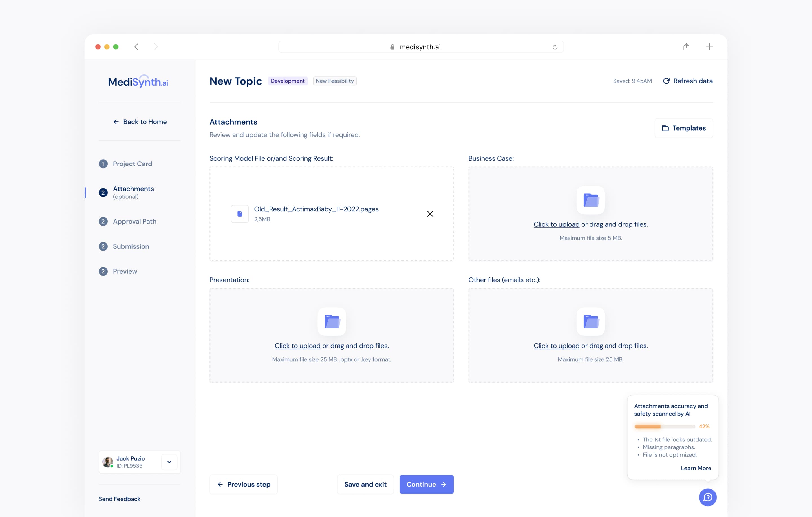Click the Presentation folder upload icon
812x517 pixels.
point(332,321)
